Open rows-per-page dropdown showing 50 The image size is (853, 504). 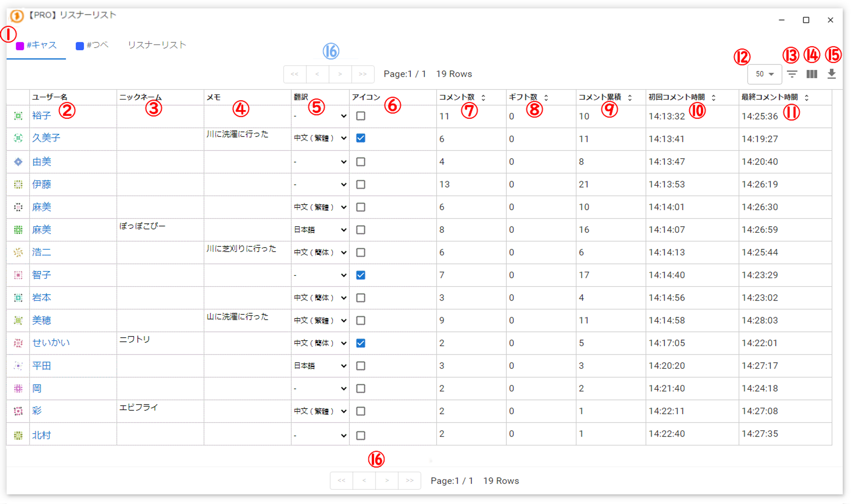[x=764, y=74]
